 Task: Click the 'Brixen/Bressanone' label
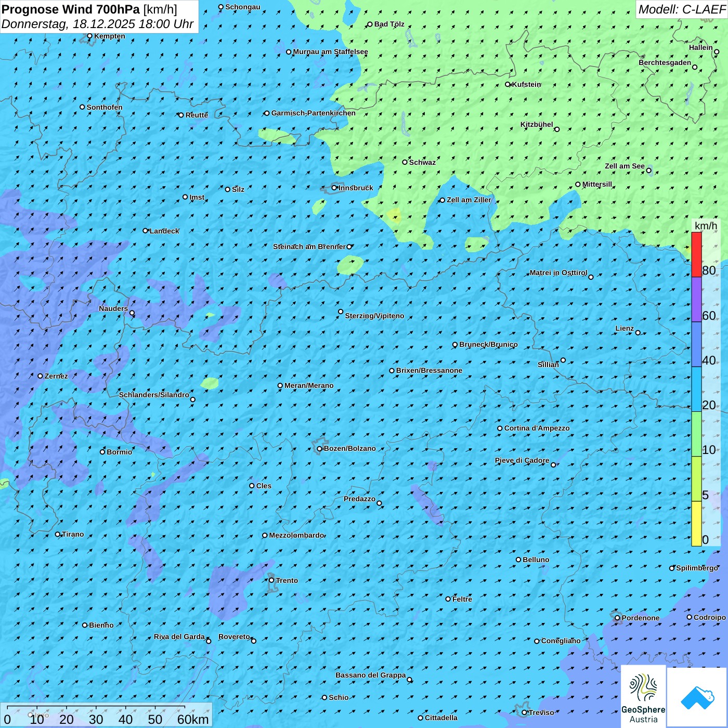coord(429,371)
